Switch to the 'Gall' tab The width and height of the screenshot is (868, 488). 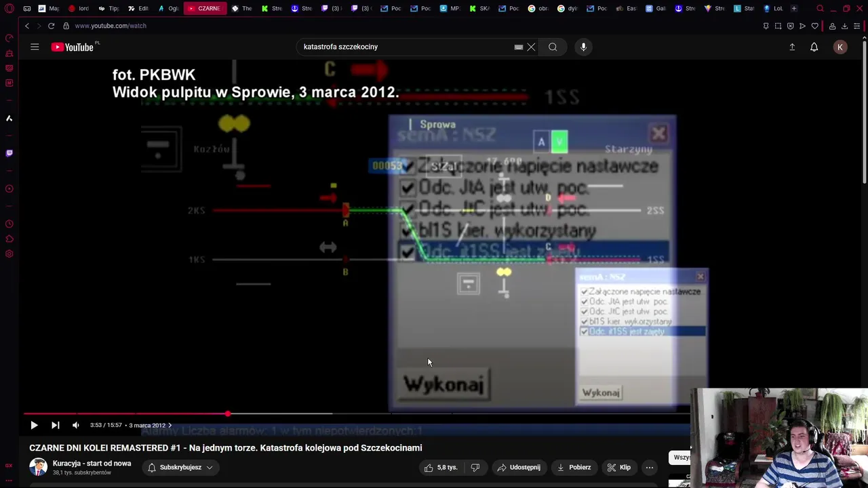(x=656, y=9)
